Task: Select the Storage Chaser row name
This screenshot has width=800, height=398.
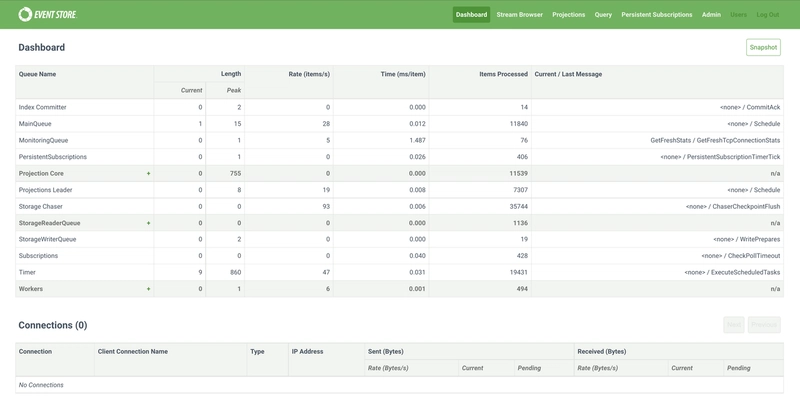Action: [x=41, y=206]
